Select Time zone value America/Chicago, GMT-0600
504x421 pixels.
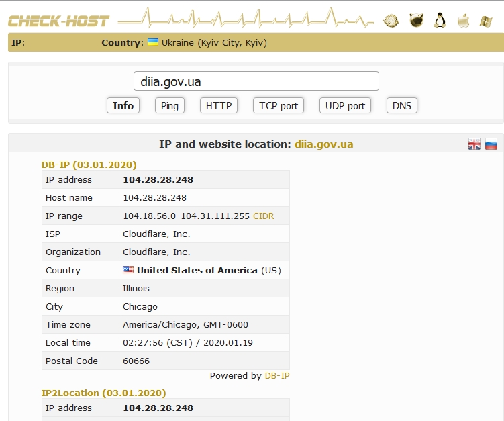point(185,324)
